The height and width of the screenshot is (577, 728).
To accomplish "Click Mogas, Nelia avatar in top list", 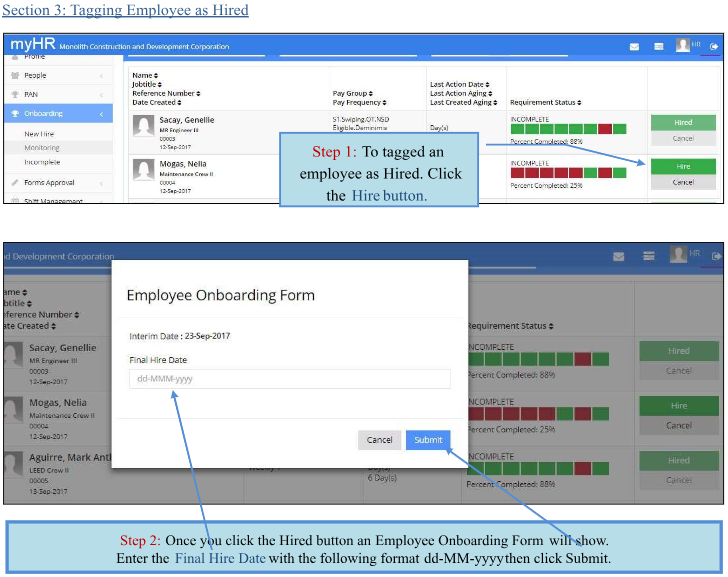I will tap(143, 169).
